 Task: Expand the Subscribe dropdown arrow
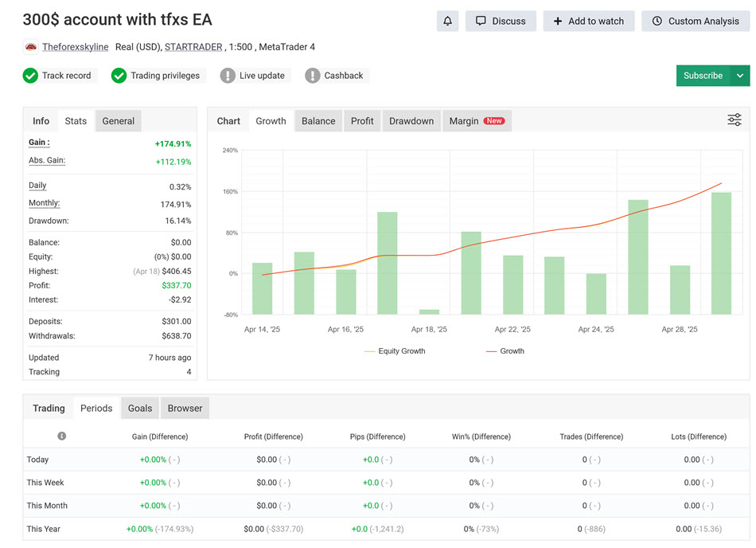(x=740, y=76)
